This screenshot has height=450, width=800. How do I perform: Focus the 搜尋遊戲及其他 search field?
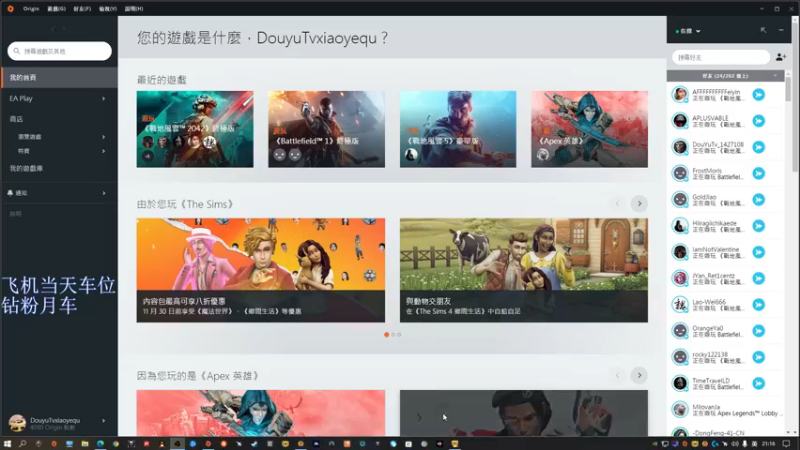pyautogui.click(x=60, y=51)
